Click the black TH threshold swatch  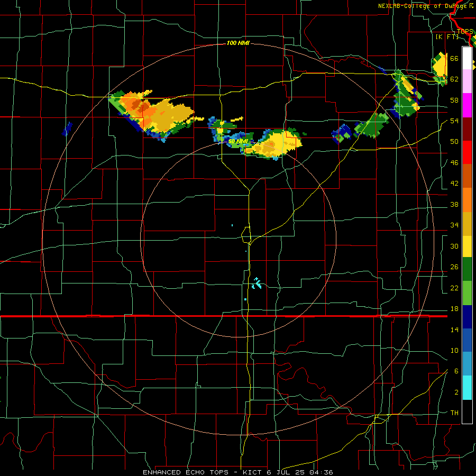(467, 411)
